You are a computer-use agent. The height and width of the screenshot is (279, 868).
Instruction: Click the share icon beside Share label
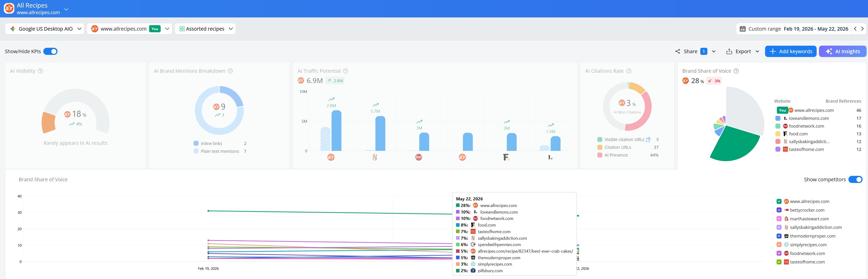(x=678, y=51)
